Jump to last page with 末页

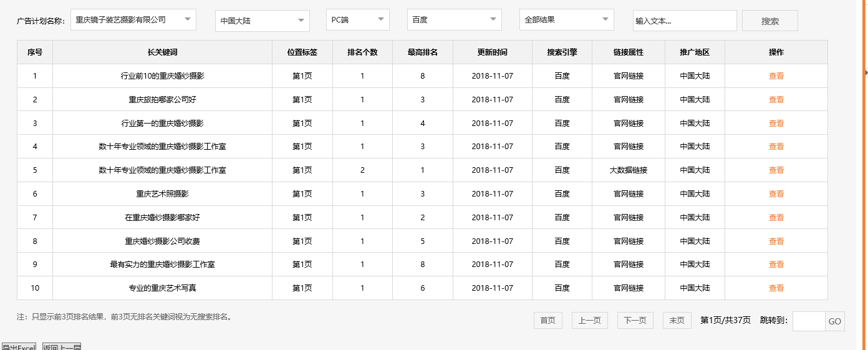coord(677,321)
